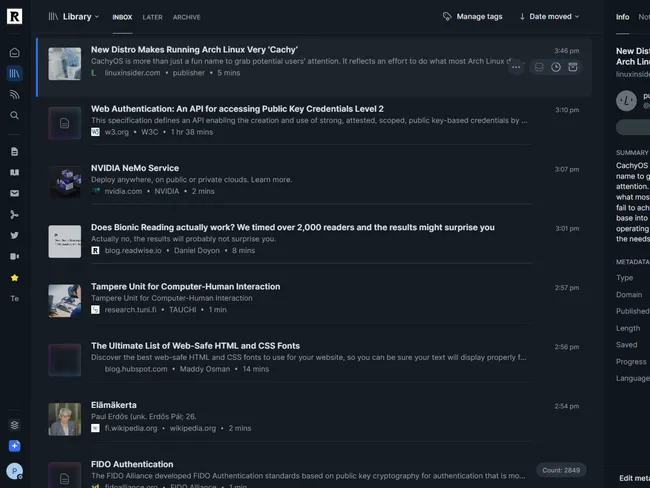Open search via the magnifier icon
This screenshot has height=488, width=650.
[15, 115]
